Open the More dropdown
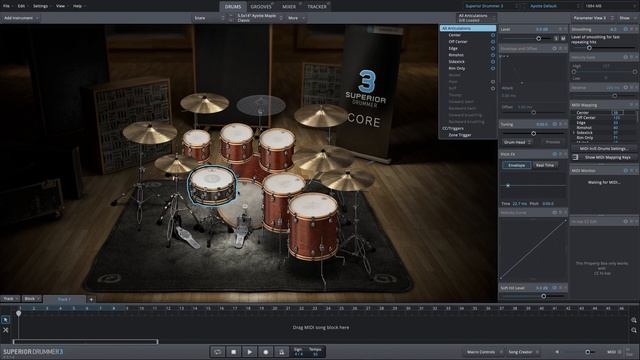The image size is (640, 360). [x=296, y=18]
